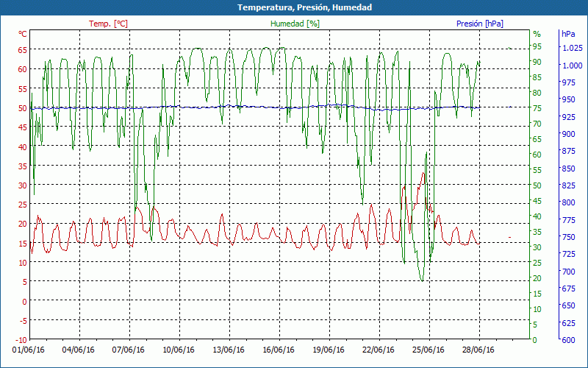Click the 900 tick on pressure axis

[x=568, y=134]
